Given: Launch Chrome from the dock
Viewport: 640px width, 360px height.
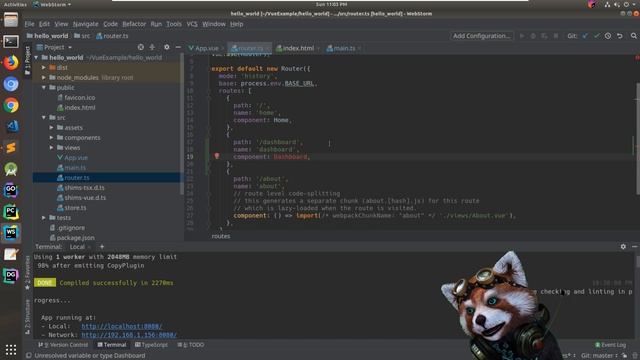Looking at the screenshot, I should tap(11, 105).
